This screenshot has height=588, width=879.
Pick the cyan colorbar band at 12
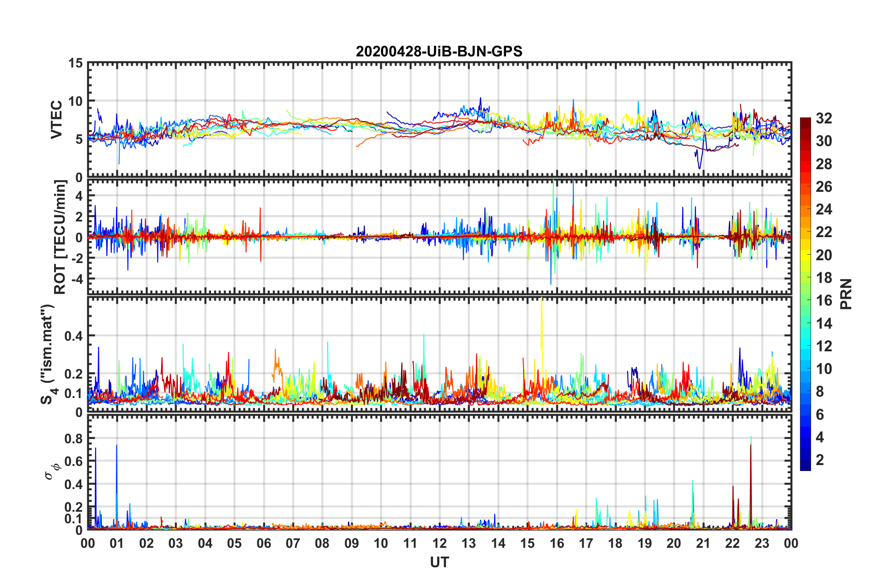[x=805, y=346]
